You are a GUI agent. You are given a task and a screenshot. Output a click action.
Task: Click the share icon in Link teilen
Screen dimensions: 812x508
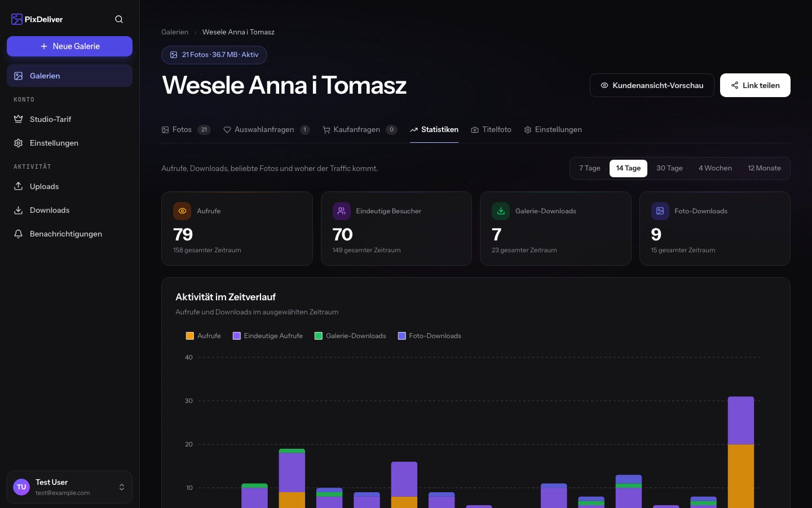pyautogui.click(x=735, y=85)
